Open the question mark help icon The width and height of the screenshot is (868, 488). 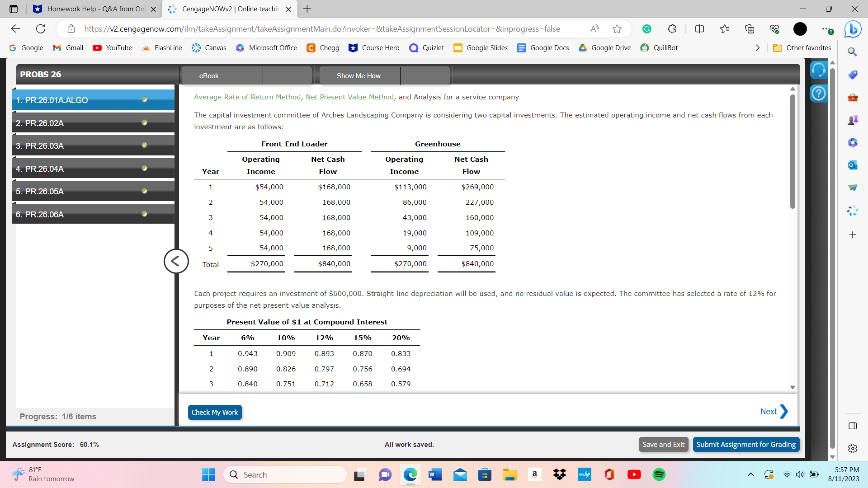[x=818, y=94]
